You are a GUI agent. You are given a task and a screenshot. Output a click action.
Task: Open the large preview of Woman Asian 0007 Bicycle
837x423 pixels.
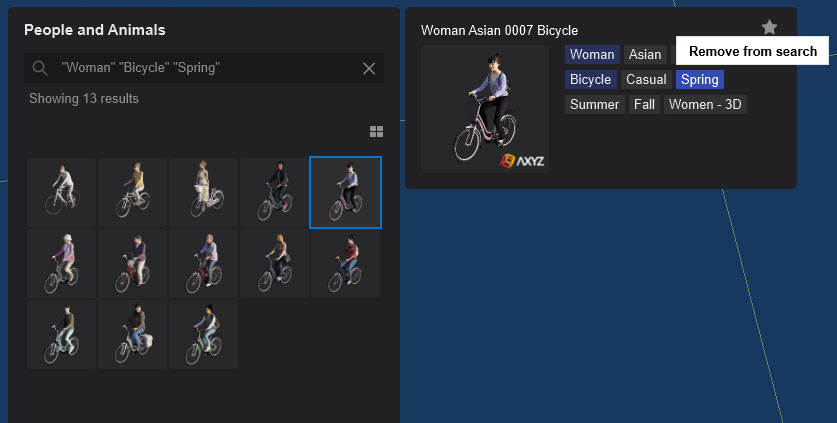(485, 109)
